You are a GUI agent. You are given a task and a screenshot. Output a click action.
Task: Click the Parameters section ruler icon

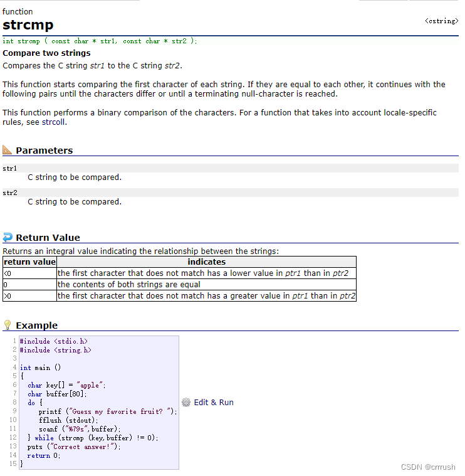pos(7,150)
